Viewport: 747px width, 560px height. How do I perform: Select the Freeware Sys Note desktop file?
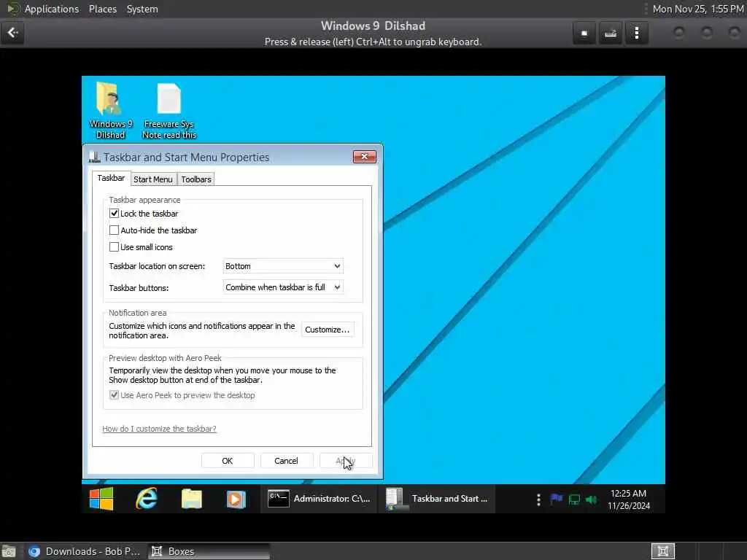tap(169, 111)
